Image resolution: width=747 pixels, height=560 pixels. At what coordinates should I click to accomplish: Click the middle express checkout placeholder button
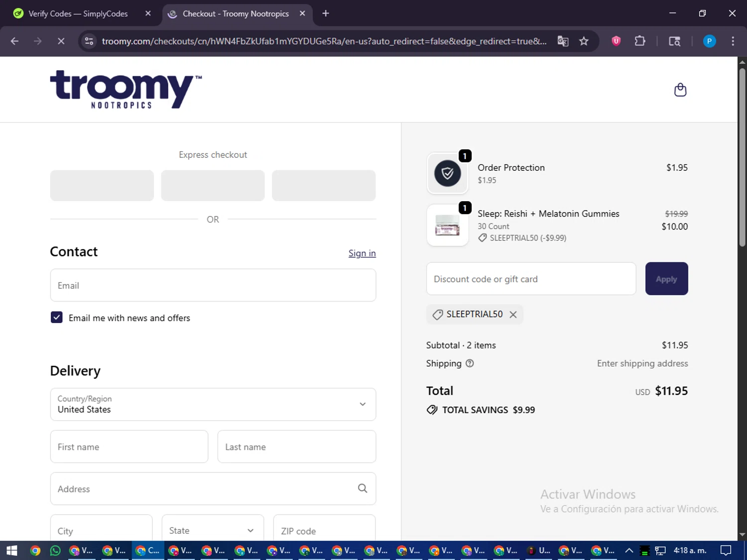tap(213, 186)
